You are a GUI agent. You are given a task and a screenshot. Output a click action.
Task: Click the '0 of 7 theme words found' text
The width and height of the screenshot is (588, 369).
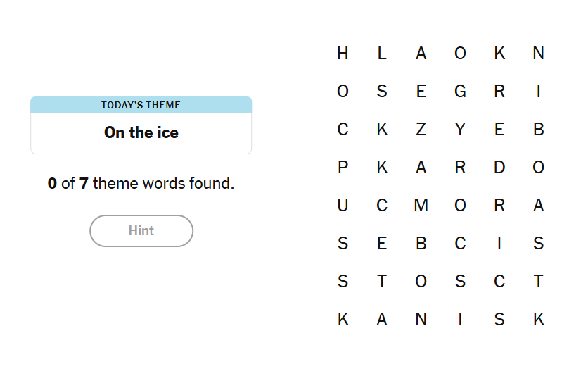click(x=141, y=184)
